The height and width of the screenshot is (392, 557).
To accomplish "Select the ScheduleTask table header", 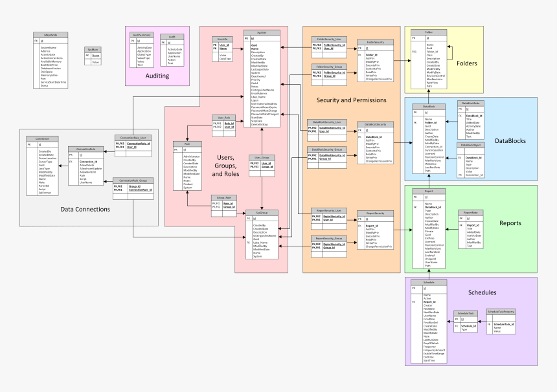I will (466, 314).
